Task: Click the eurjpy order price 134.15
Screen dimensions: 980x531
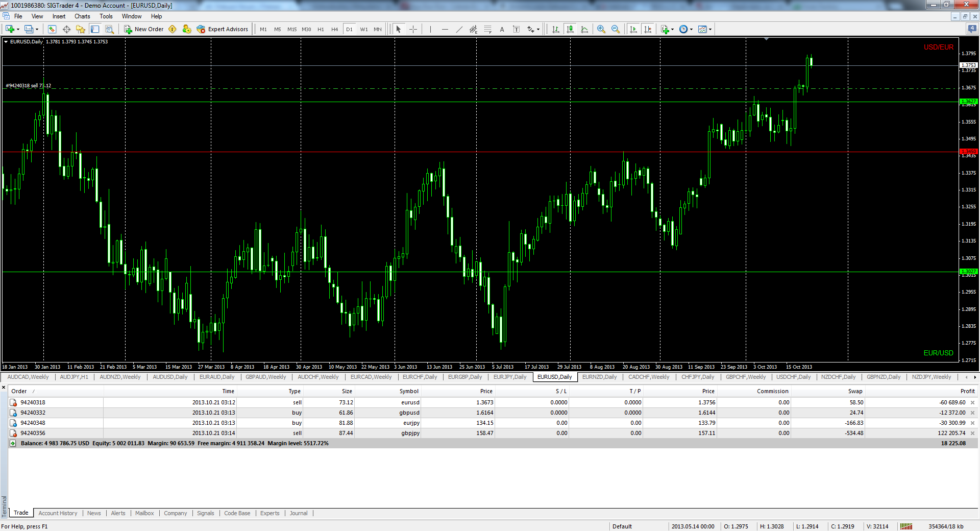Action: pyautogui.click(x=484, y=423)
